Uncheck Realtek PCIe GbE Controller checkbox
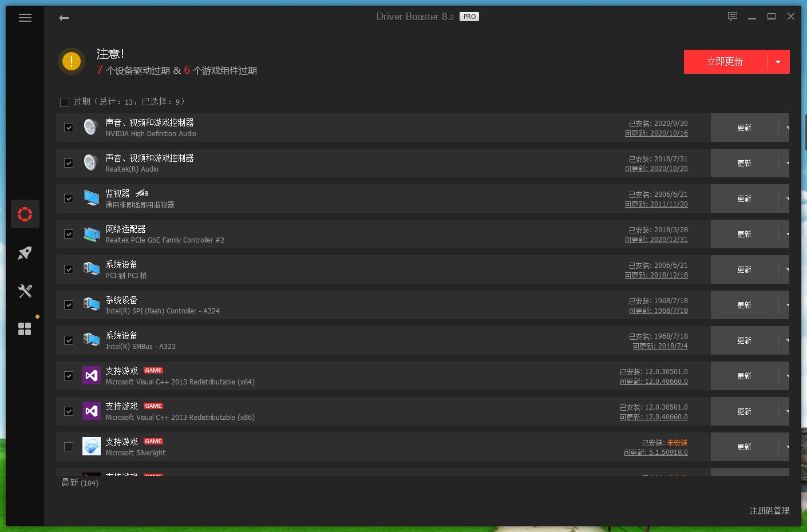 click(69, 234)
